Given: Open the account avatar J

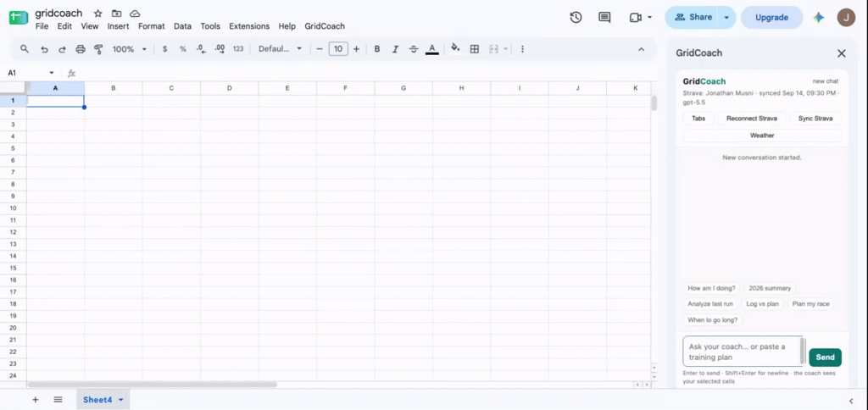Looking at the screenshot, I should [x=846, y=17].
